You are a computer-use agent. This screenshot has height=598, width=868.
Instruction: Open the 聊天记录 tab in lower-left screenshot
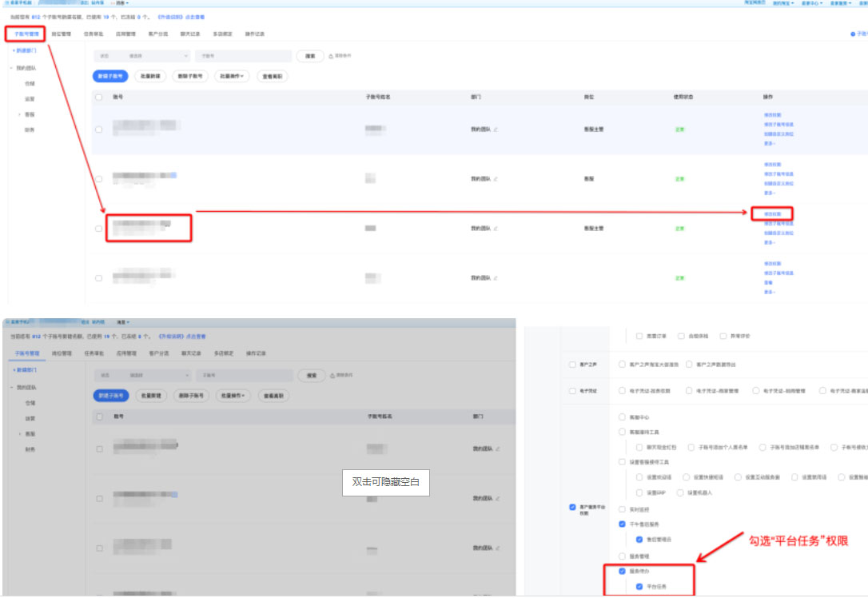[191, 353]
